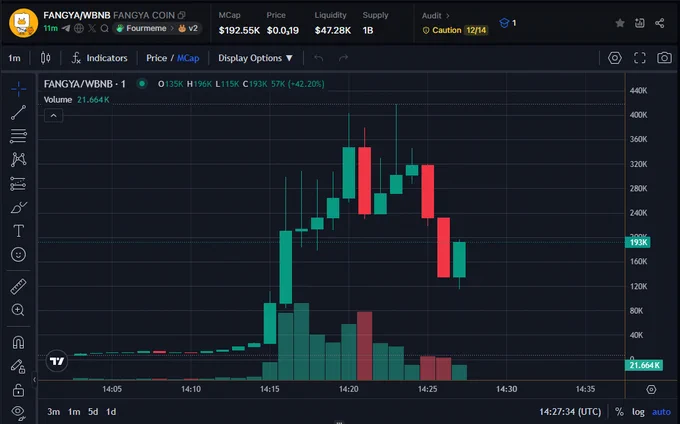The image size is (680, 424).
Task: Undo the last chart action
Action: pos(319,58)
